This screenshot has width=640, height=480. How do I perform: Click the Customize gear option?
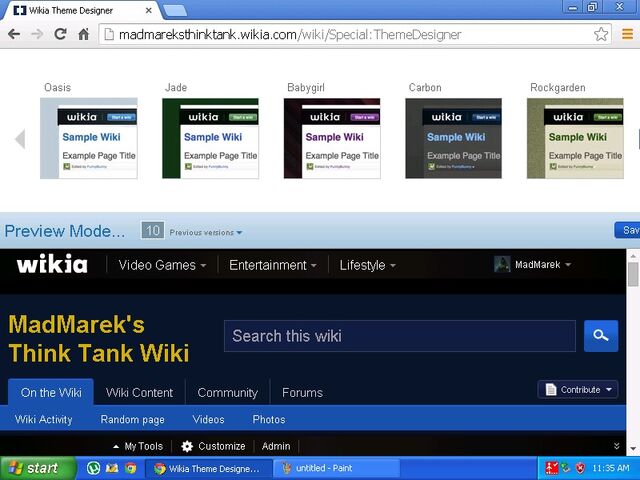tap(213, 446)
